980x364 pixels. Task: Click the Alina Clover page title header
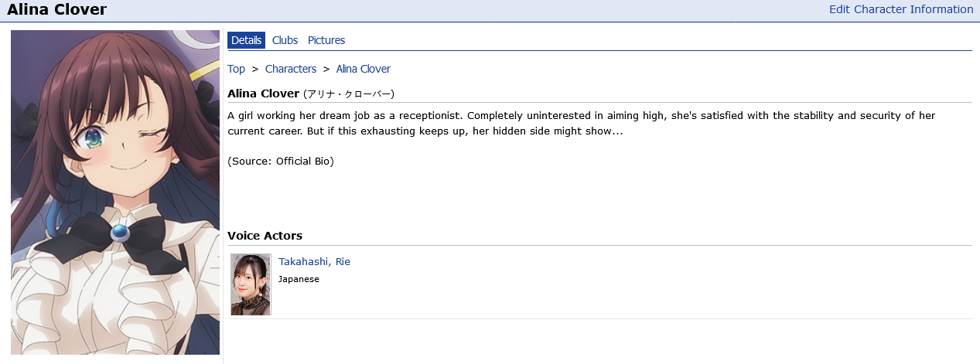pos(57,10)
